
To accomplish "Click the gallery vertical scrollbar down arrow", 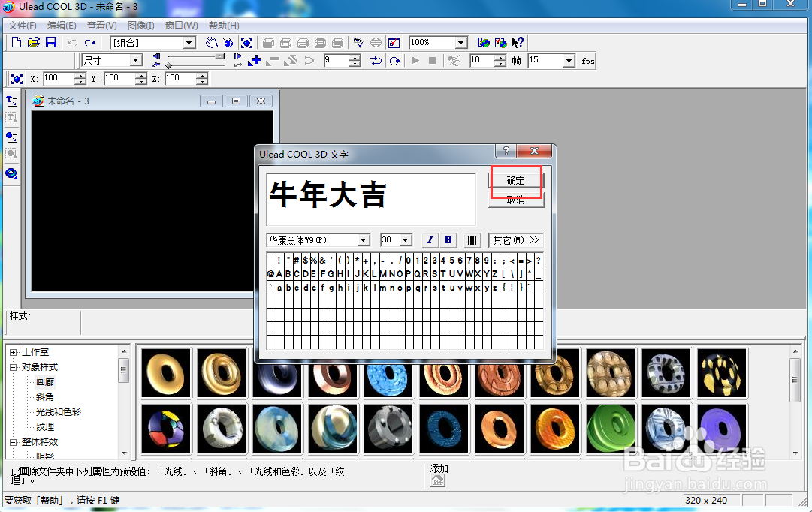I will pos(795,453).
